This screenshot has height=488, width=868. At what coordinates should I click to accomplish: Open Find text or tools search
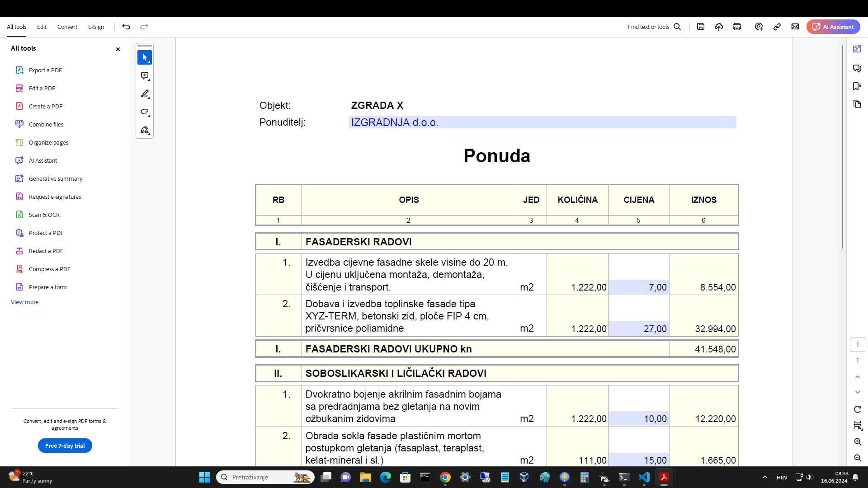click(654, 27)
